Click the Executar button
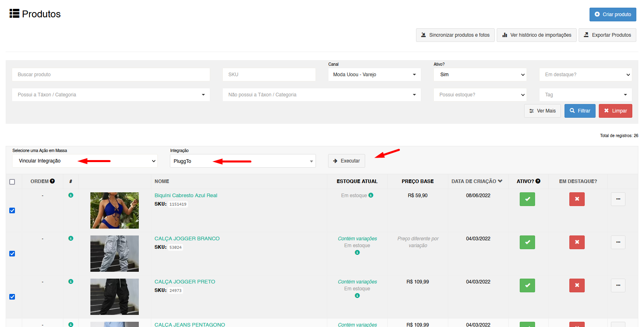The height and width of the screenshot is (327, 644). tap(347, 161)
